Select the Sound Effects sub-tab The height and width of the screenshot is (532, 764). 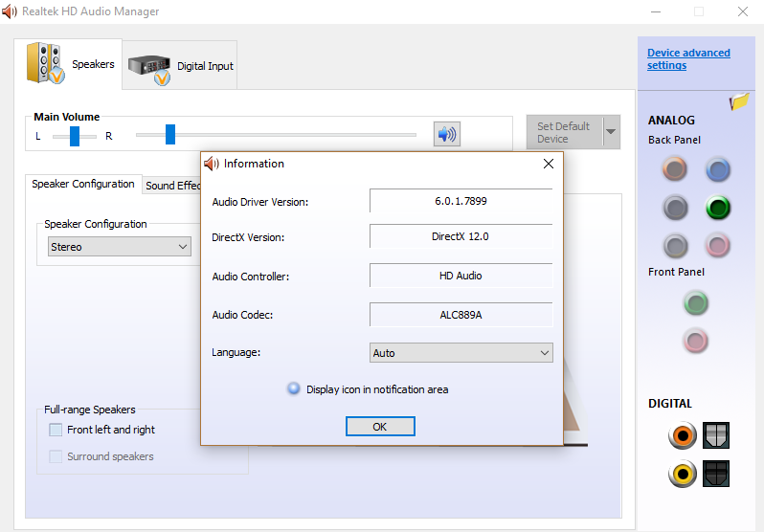click(x=172, y=186)
